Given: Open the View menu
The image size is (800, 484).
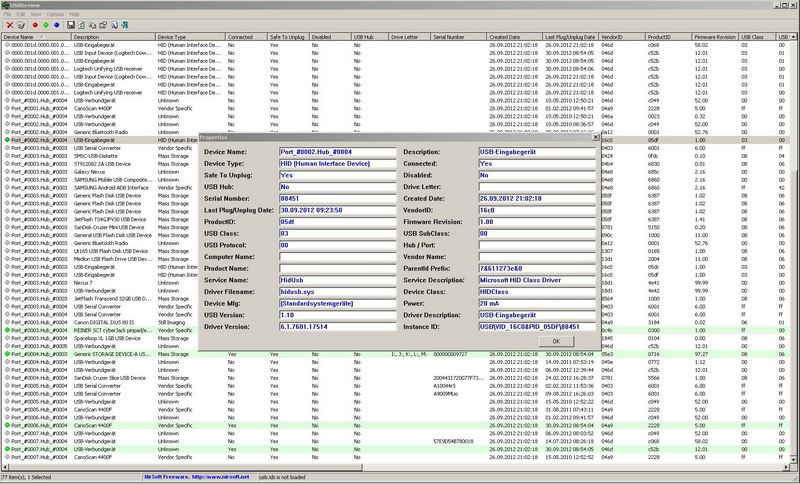Looking at the screenshot, I should tap(36, 14).
